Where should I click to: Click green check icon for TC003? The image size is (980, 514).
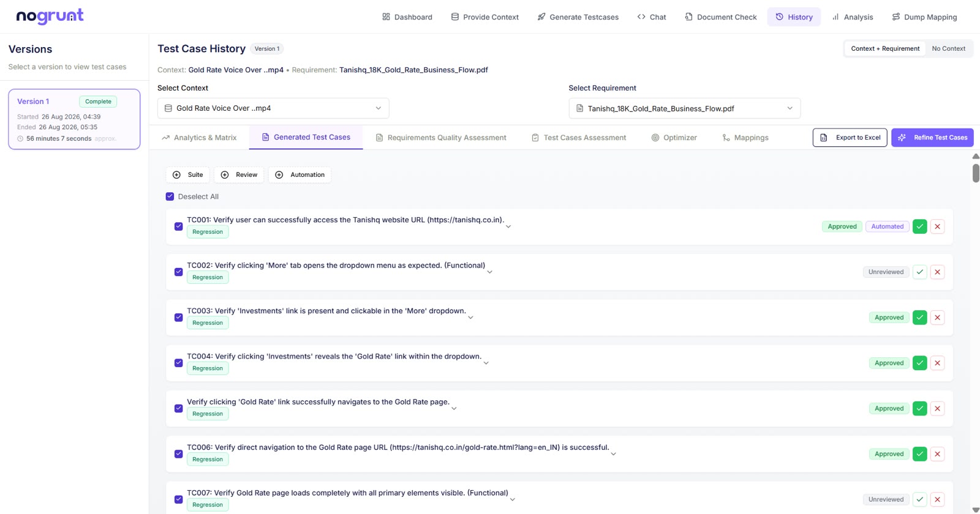919,318
